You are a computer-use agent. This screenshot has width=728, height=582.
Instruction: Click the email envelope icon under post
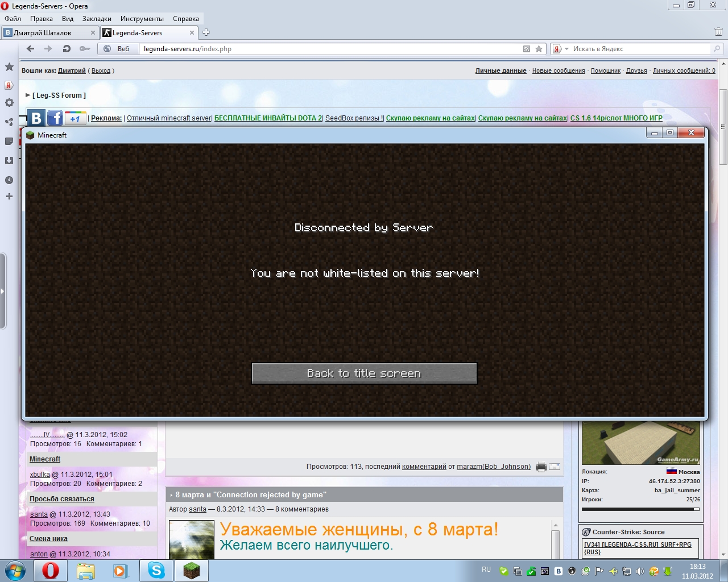tap(555, 467)
